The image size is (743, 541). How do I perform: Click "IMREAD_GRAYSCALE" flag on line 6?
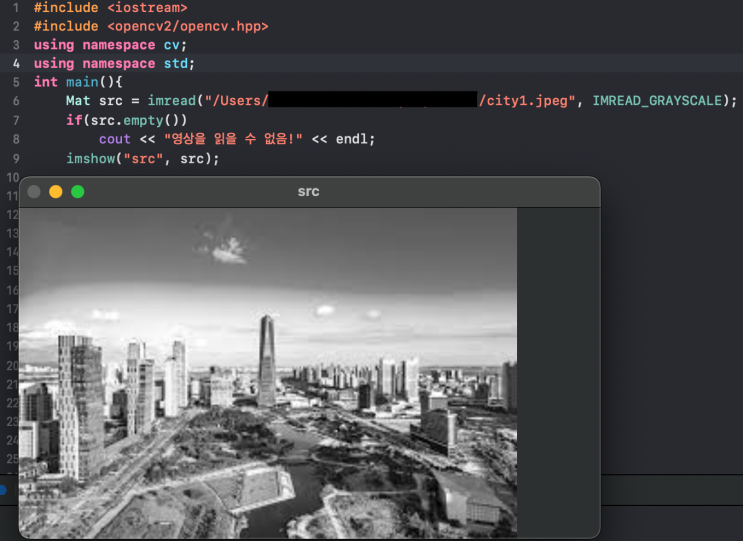pos(657,100)
